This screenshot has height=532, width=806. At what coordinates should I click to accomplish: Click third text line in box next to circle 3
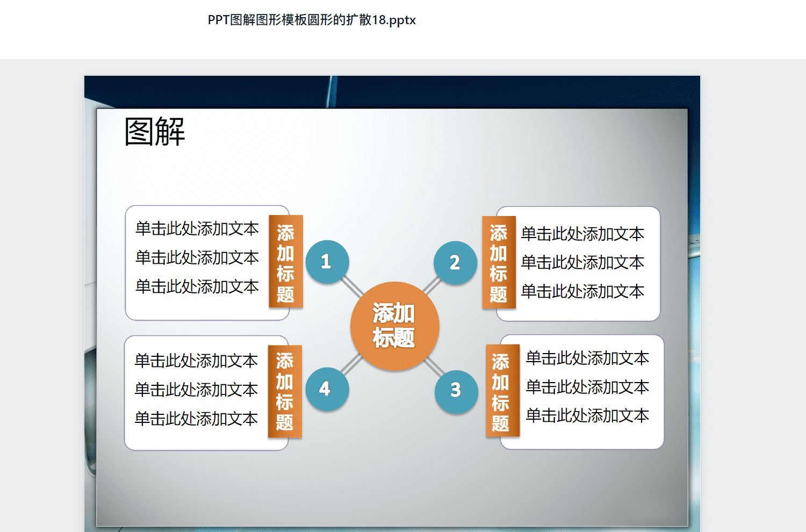click(x=587, y=415)
